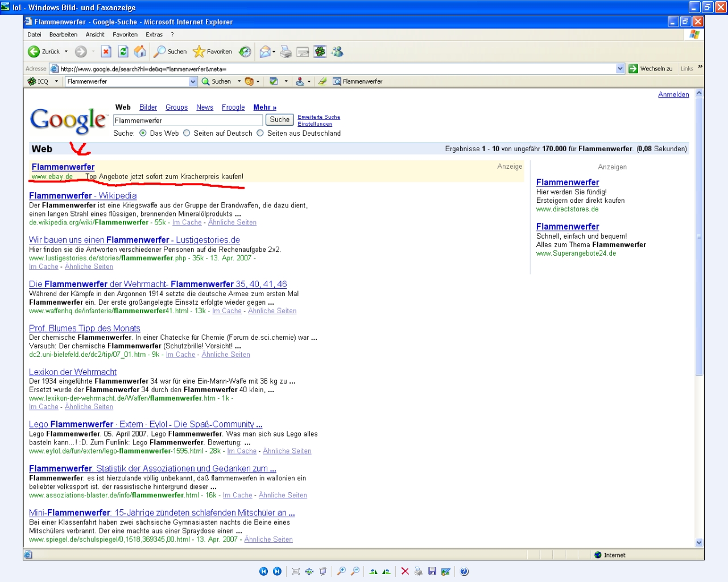Open Messenger with the two people icon
The width and height of the screenshot is (728, 582).
click(337, 52)
